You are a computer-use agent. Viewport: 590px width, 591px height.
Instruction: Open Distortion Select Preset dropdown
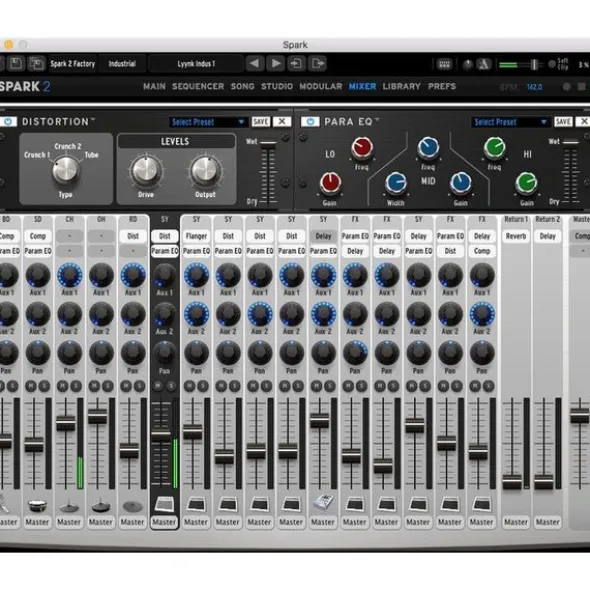coord(208,122)
